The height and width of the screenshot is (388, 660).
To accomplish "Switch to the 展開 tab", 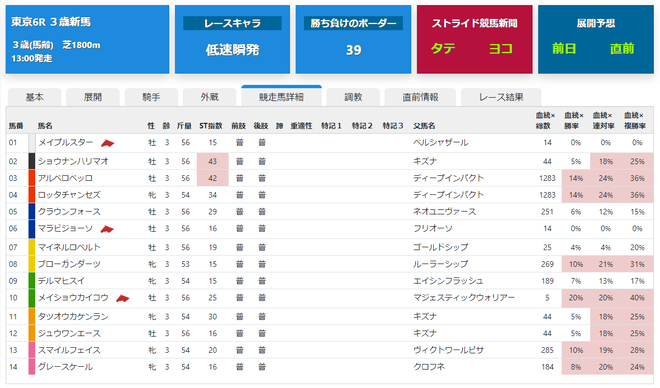I will point(93,97).
